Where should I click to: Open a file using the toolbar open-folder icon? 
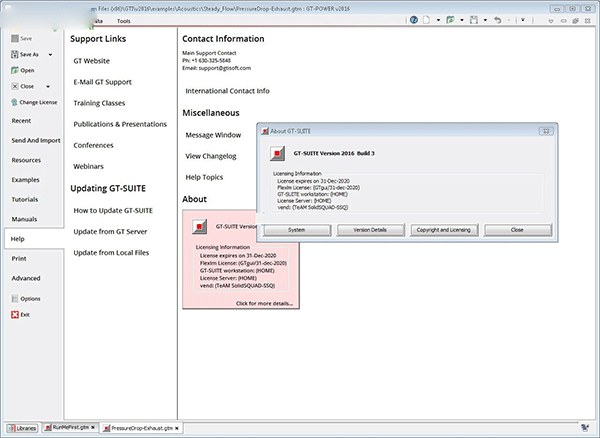tap(450, 20)
